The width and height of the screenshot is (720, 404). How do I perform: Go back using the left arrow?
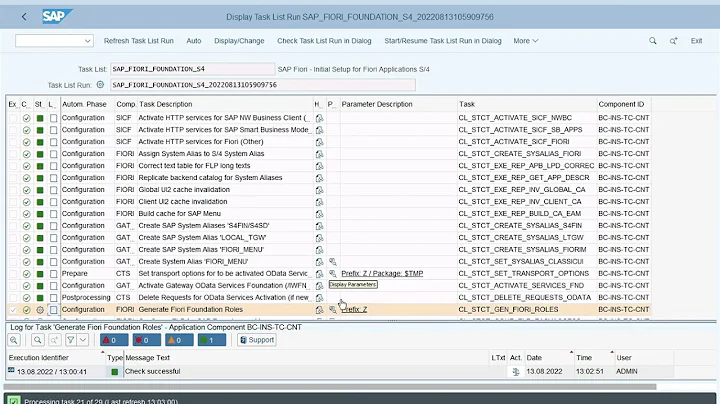24,17
